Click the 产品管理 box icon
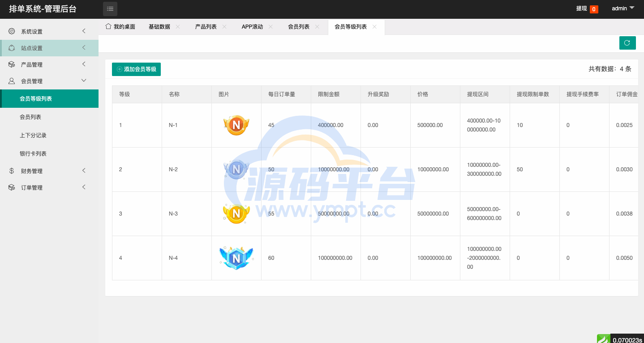Screen dimensions: 644x343 (12, 64)
